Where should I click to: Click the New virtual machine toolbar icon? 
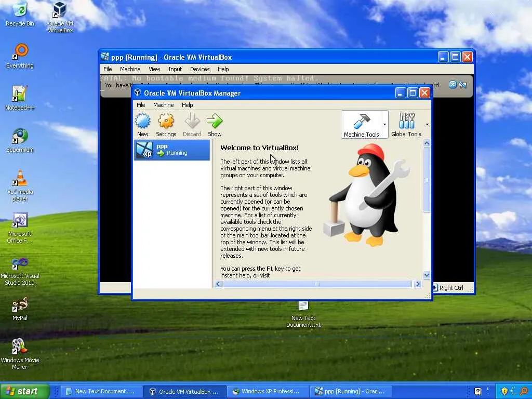[142, 125]
